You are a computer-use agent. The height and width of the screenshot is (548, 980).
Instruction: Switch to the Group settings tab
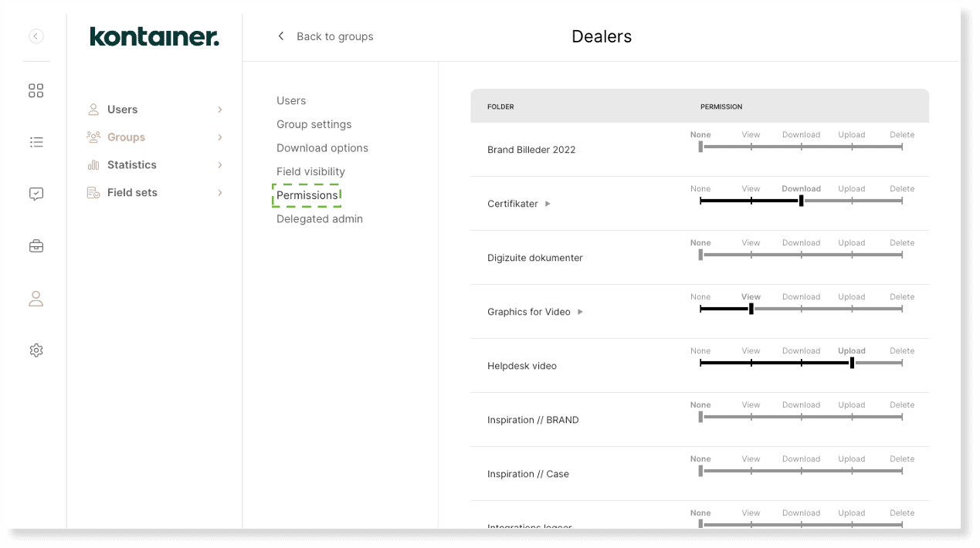tap(314, 123)
